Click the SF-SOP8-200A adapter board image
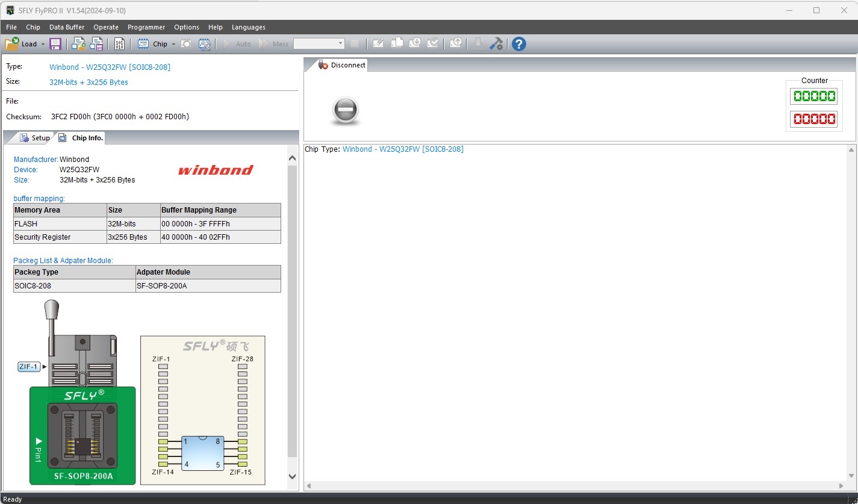Screen dimensions: 858x504 pyautogui.click(x=82, y=435)
